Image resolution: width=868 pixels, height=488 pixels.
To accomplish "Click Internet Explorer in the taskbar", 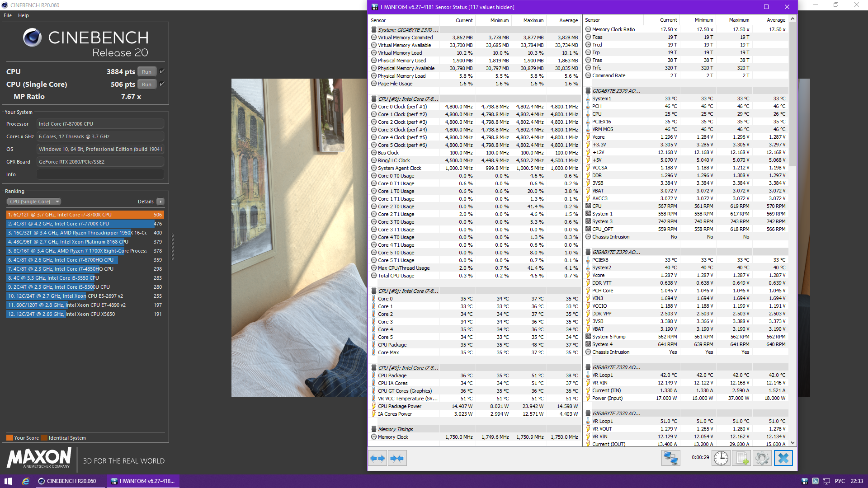I will pos(26,481).
